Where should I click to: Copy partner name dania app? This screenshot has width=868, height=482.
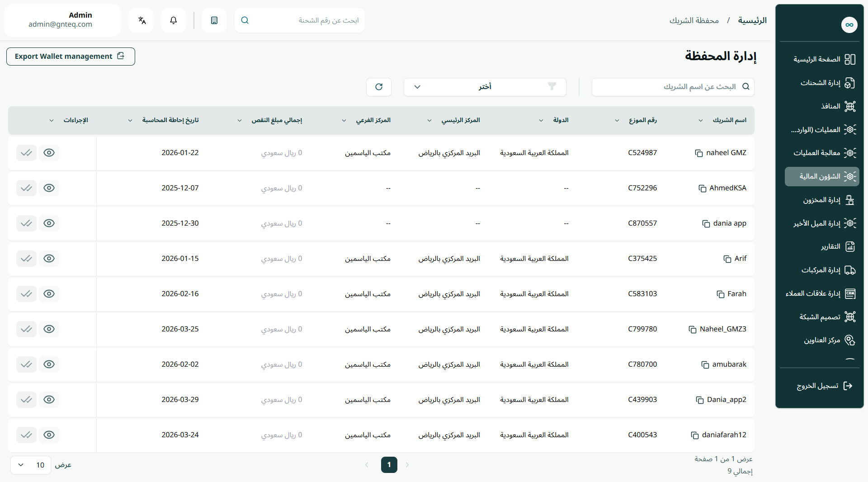pyautogui.click(x=706, y=224)
